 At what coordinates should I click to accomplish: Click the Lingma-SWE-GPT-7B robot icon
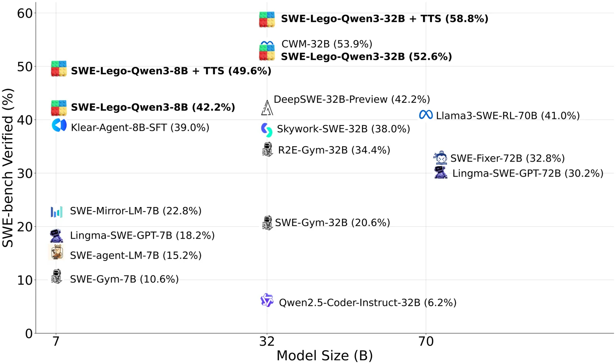[56, 235]
